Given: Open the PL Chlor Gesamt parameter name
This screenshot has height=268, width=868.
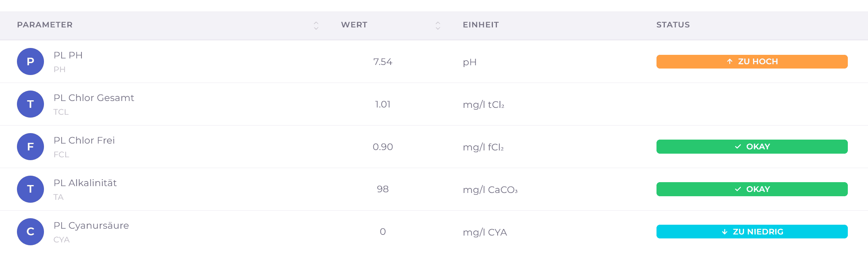Looking at the screenshot, I should [x=94, y=98].
